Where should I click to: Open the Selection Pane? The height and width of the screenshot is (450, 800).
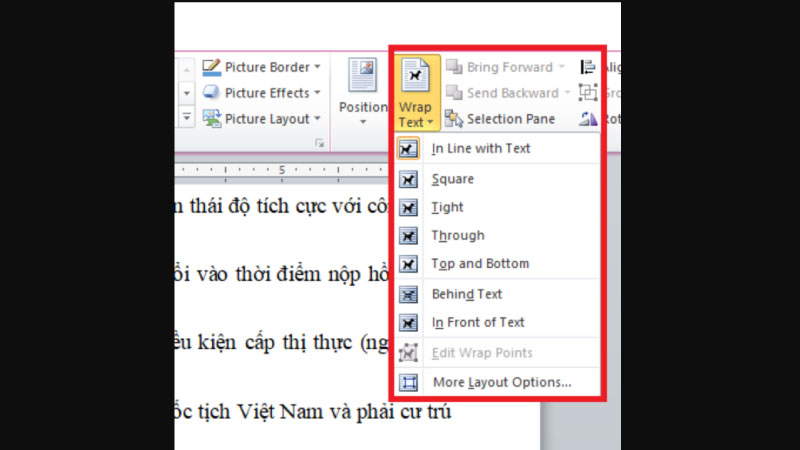[499, 119]
